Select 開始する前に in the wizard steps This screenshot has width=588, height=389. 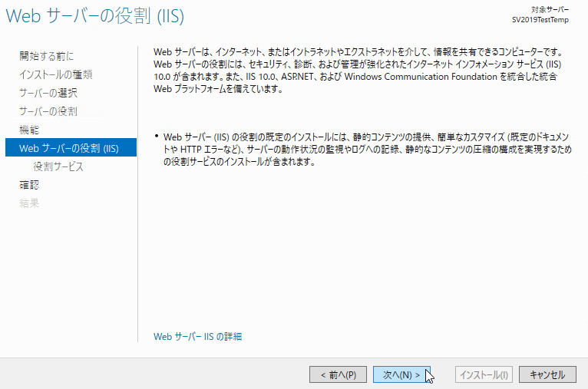(x=47, y=56)
